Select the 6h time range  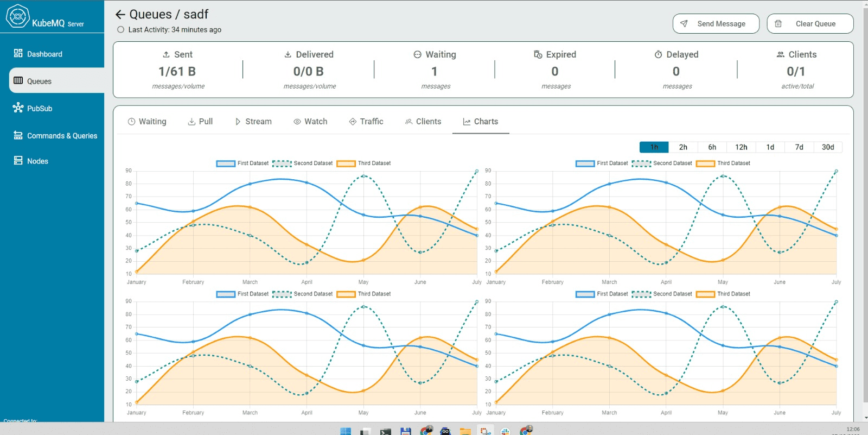tap(712, 147)
